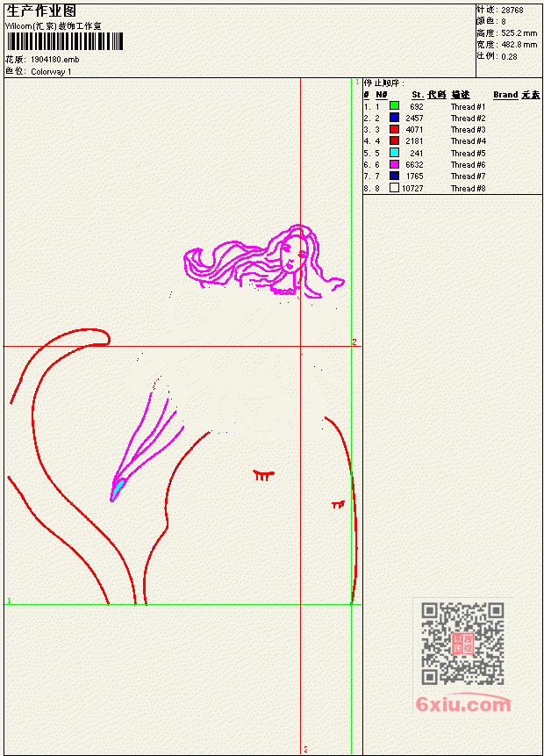Click the file name '1904180.emb'
The width and height of the screenshot is (544, 756).
[55, 60]
